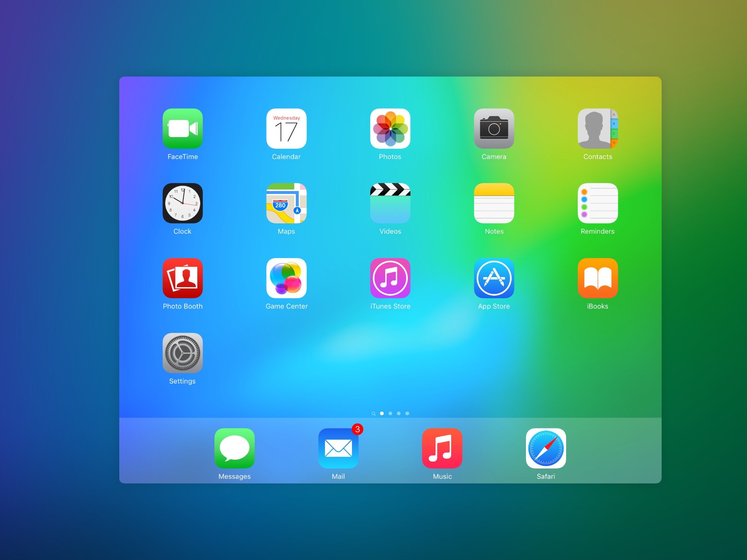Screen dimensions: 747x560
Task: Open the Contacts app
Action: coord(597,129)
